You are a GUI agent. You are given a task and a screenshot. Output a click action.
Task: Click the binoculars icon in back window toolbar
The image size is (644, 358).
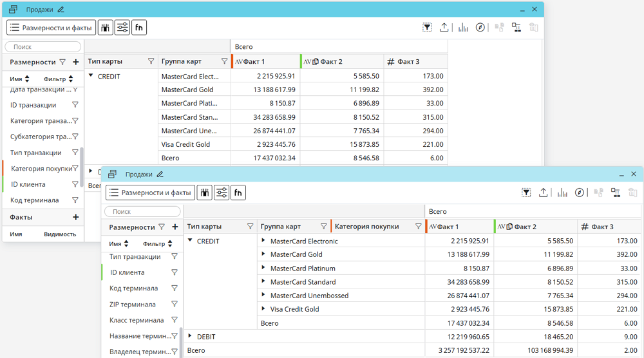(105, 27)
